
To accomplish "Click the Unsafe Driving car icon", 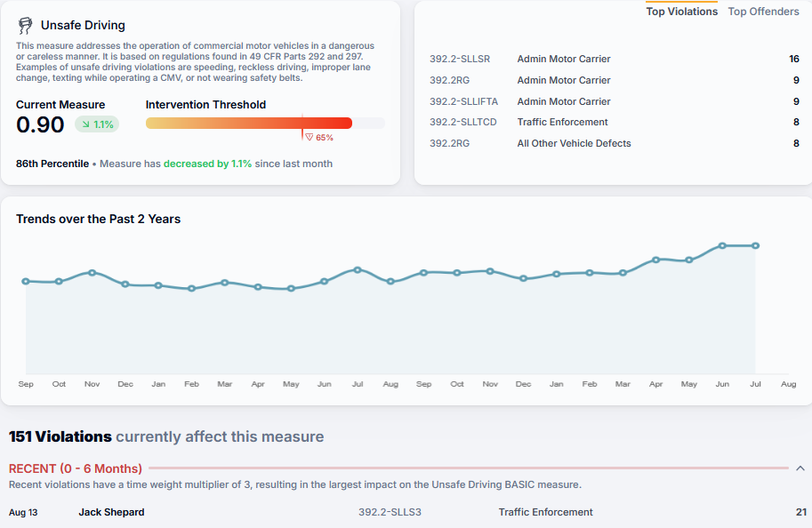I will coord(25,26).
